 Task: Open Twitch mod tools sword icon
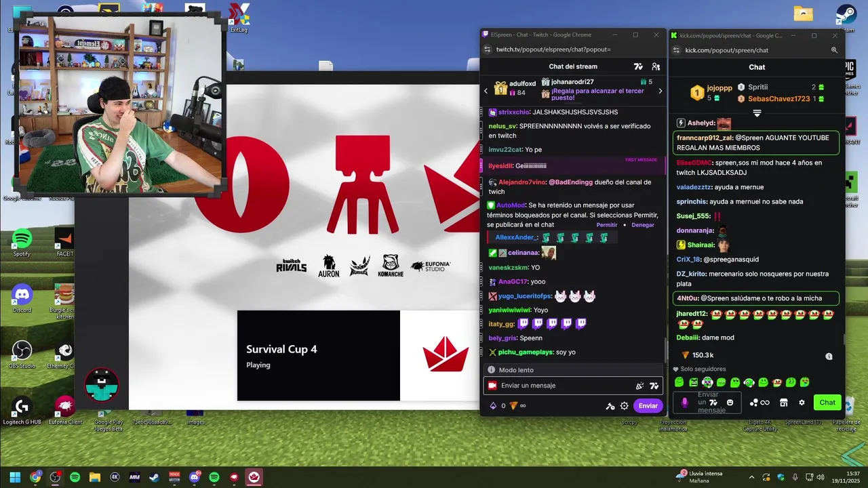610,406
